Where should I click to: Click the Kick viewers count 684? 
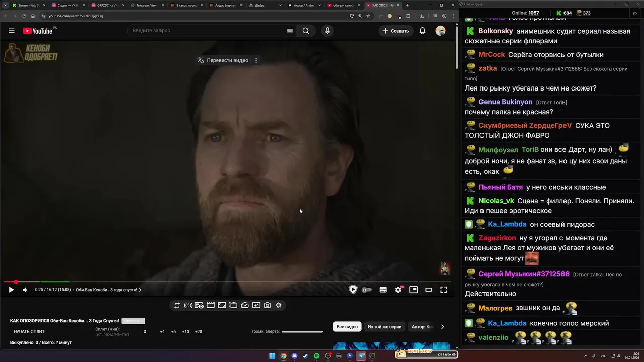click(x=563, y=13)
